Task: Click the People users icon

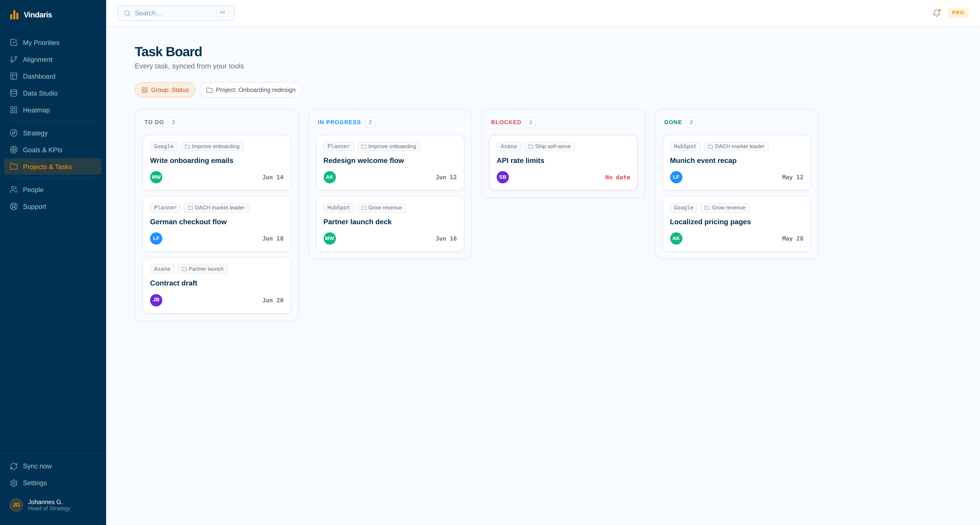Action: pos(14,189)
